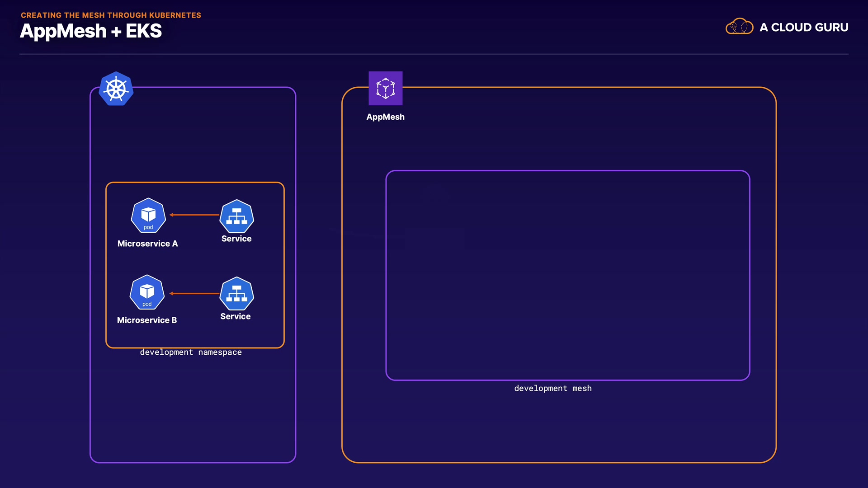The width and height of the screenshot is (868, 488).
Task: Select the Microservice A pod icon
Action: pyautogui.click(x=148, y=216)
